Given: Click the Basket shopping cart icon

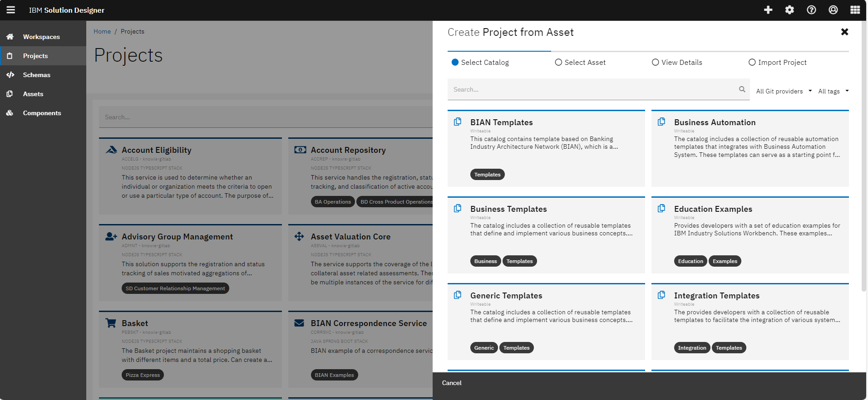Looking at the screenshot, I should 111,323.
